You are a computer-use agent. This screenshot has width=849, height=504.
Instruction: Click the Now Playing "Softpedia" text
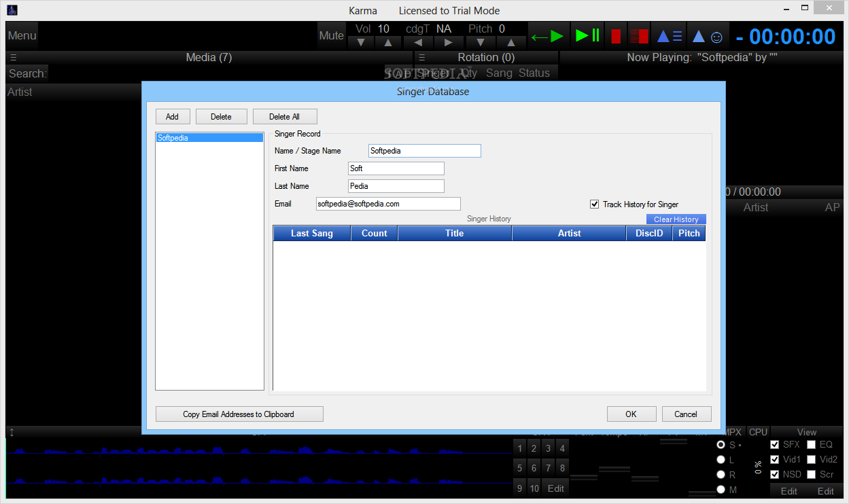[x=702, y=58]
